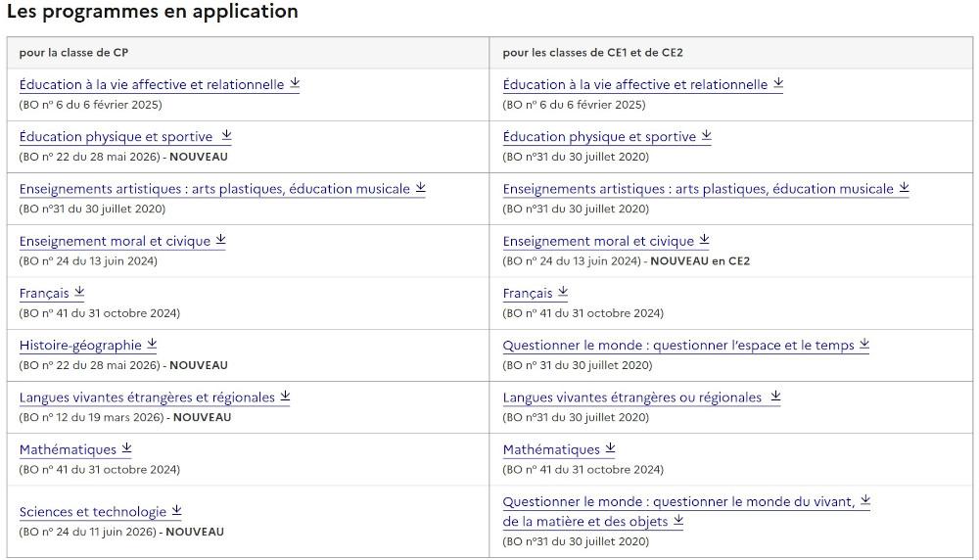Click download icon beside CP Sciences et technologie
The height and width of the screenshot is (560, 979).
pyautogui.click(x=176, y=510)
